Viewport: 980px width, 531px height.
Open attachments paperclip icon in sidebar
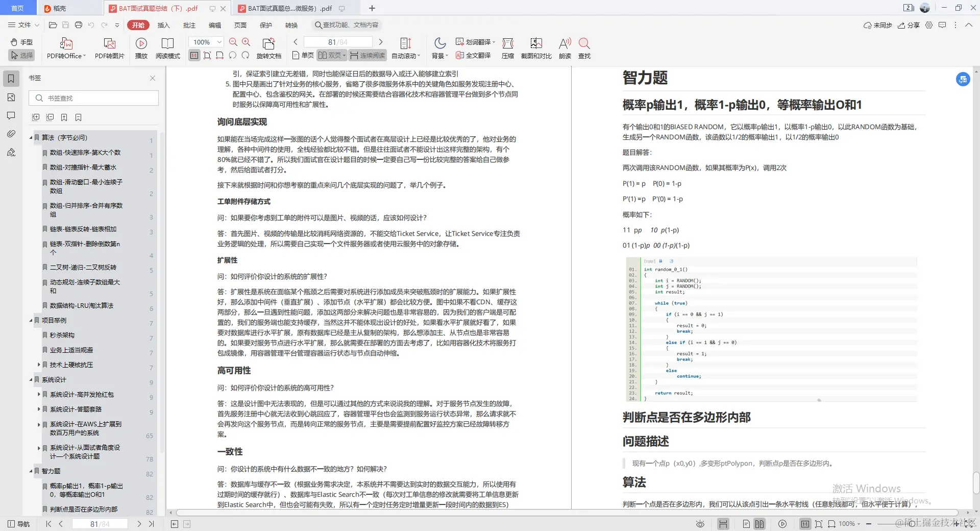tap(11, 134)
